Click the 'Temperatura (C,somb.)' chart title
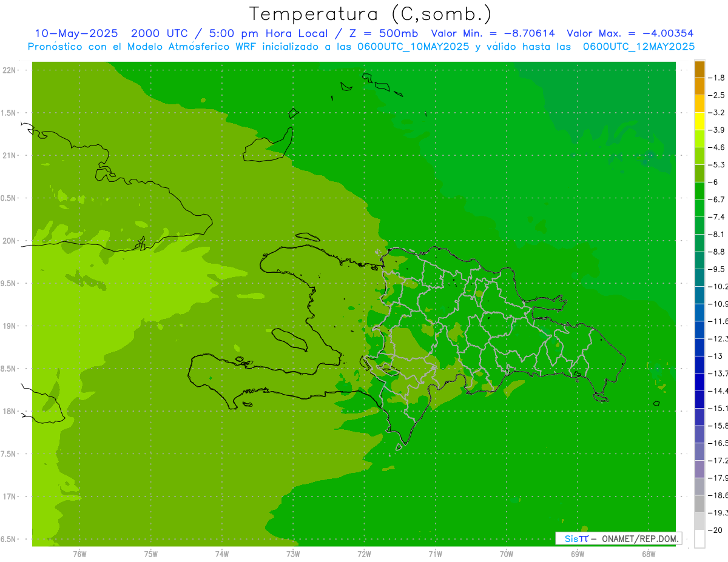The image size is (728, 562). click(x=370, y=13)
